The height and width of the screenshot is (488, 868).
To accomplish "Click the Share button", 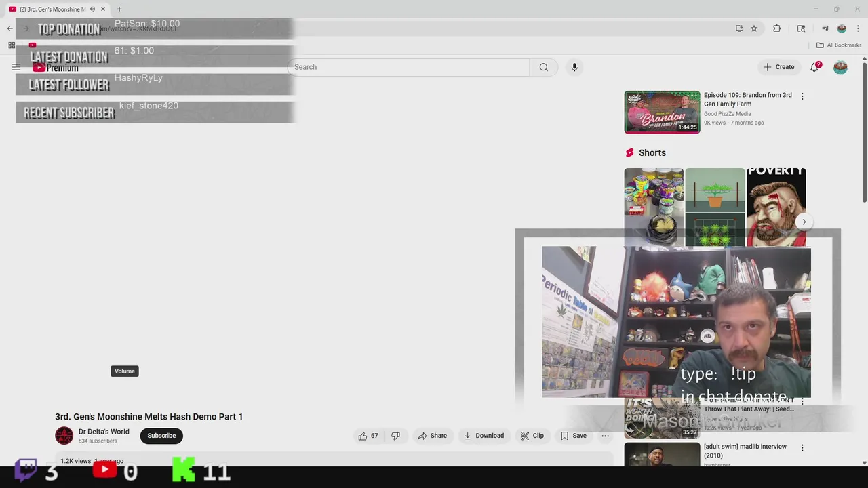I will pos(433,436).
